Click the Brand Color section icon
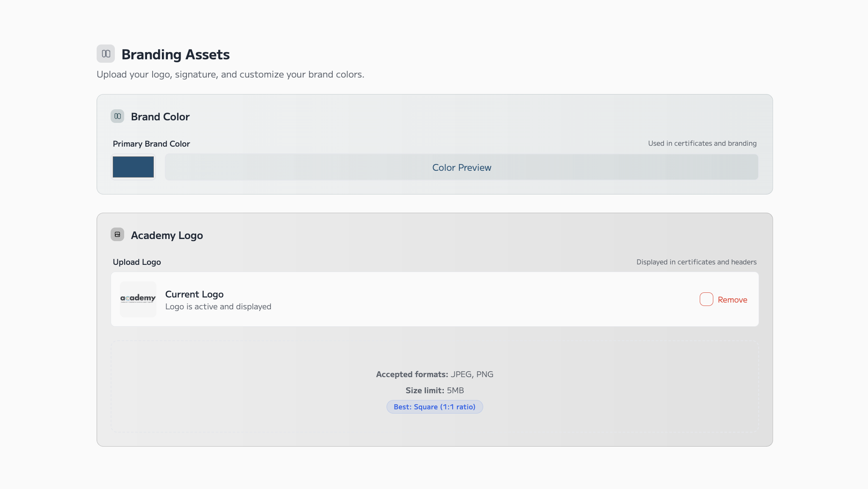This screenshot has width=868, height=489. click(x=117, y=116)
